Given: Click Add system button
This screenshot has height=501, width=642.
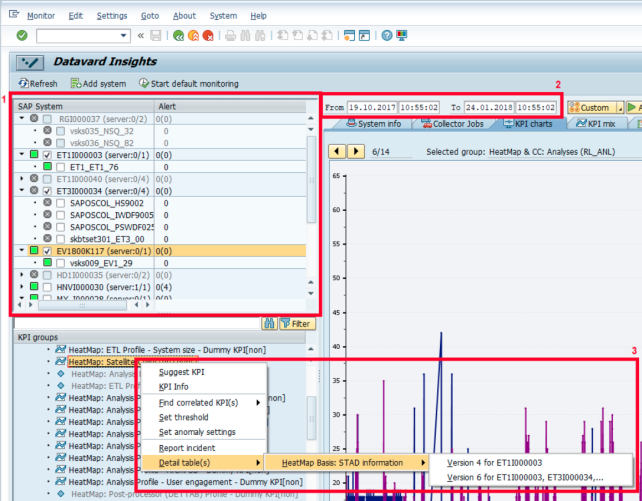Looking at the screenshot, I should (x=98, y=84).
